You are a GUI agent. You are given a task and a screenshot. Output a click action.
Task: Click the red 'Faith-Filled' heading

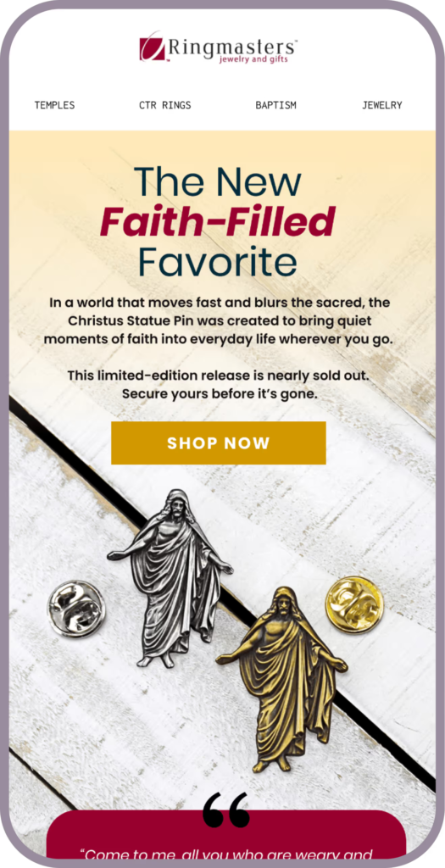218,221
